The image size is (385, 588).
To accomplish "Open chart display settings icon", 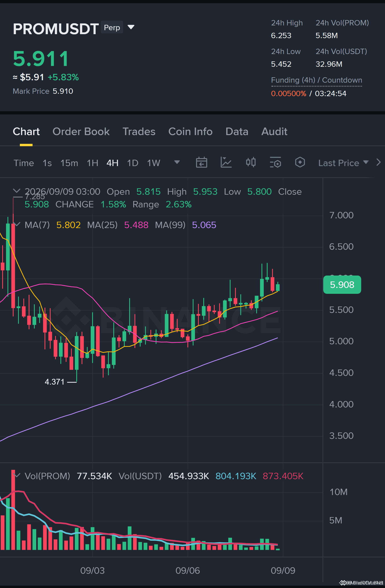I will 275,162.
